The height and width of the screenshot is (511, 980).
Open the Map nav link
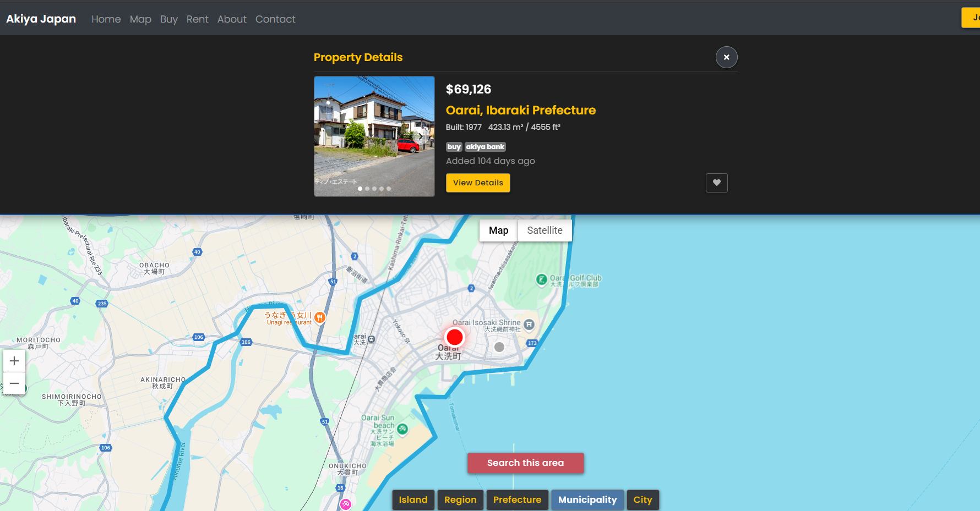click(140, 19)
